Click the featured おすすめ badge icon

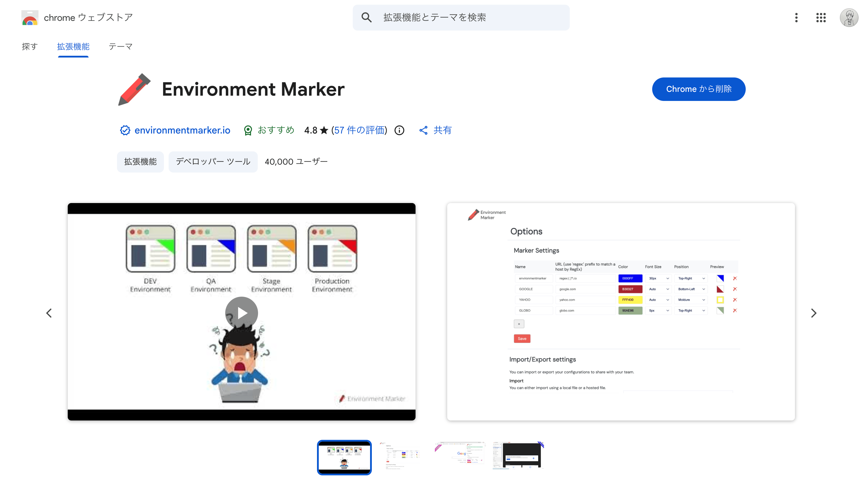(x=248, y=130)
